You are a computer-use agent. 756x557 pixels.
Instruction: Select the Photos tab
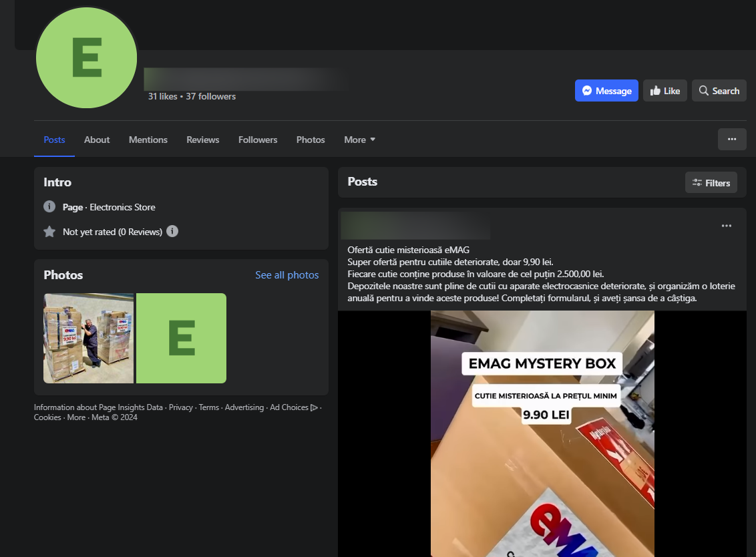pyautogui.click(x=311, y=140)
